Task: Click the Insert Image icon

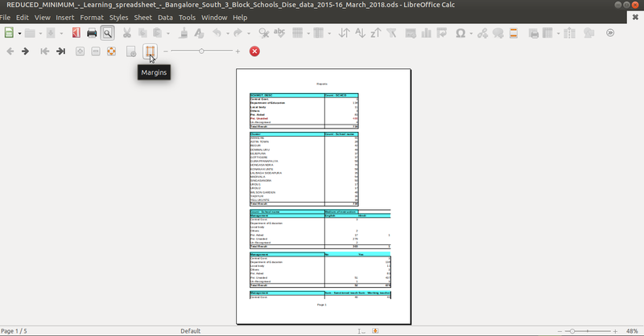Action: point(411,33)
